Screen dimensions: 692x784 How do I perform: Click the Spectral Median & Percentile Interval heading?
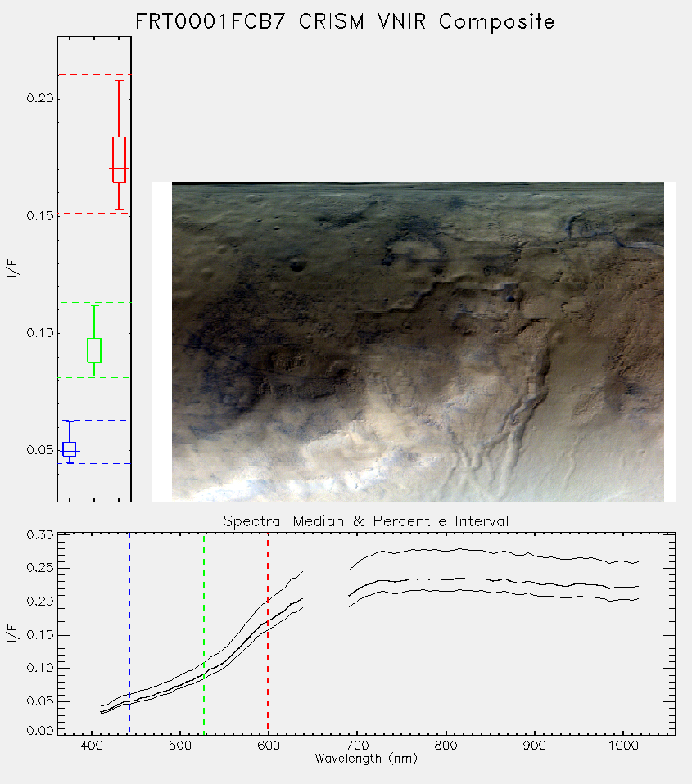tap(366, 521)
